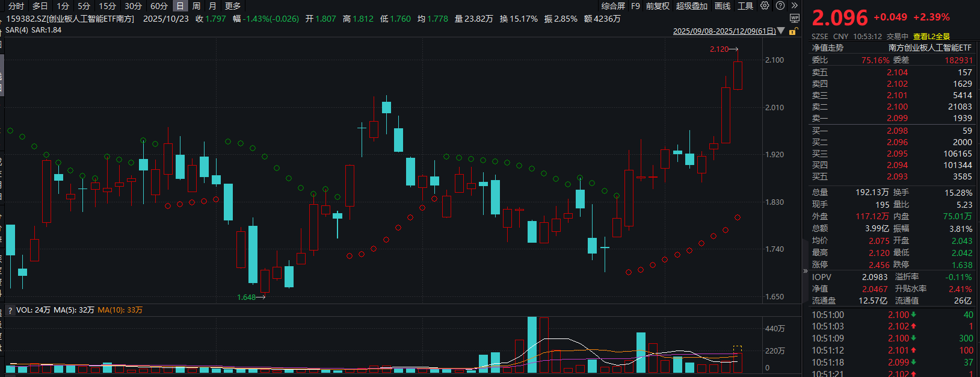
Task: Click the date range 2025/09/08-2025/12/09 link
Action: click(x=724, y=31)
